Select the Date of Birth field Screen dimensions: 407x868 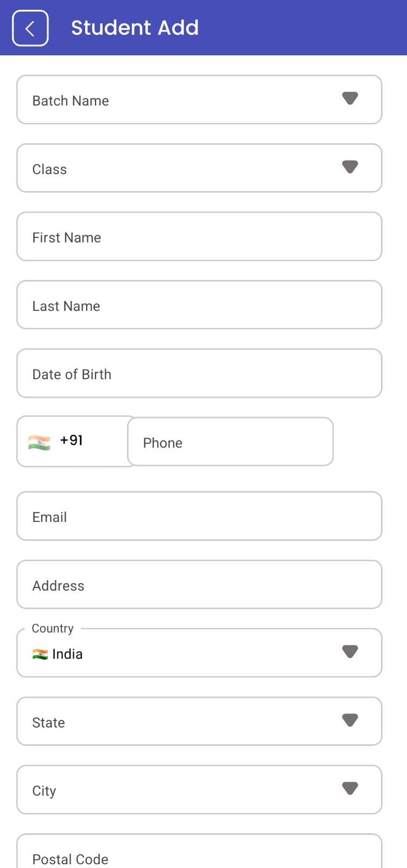coord(199,373)
